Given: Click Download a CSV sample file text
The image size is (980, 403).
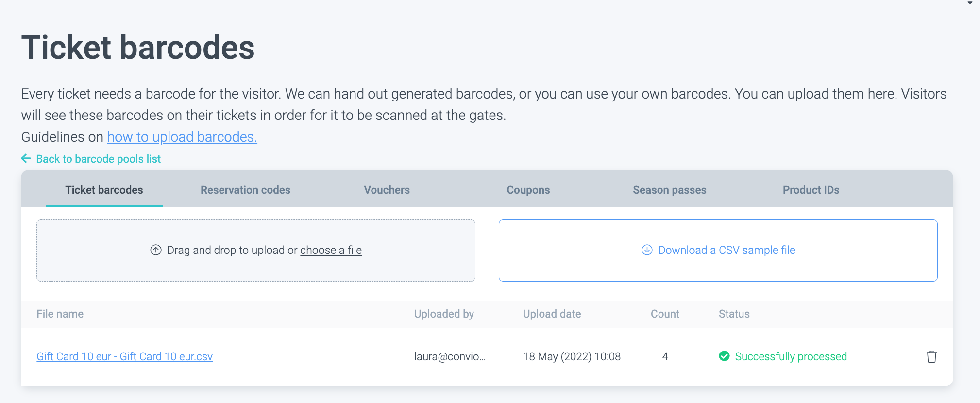Looking at the screenshot, I should point(727,250).
